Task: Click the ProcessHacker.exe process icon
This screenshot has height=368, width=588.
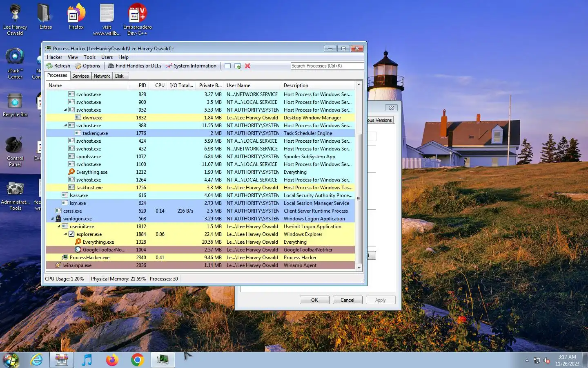Action: point(65,258)
